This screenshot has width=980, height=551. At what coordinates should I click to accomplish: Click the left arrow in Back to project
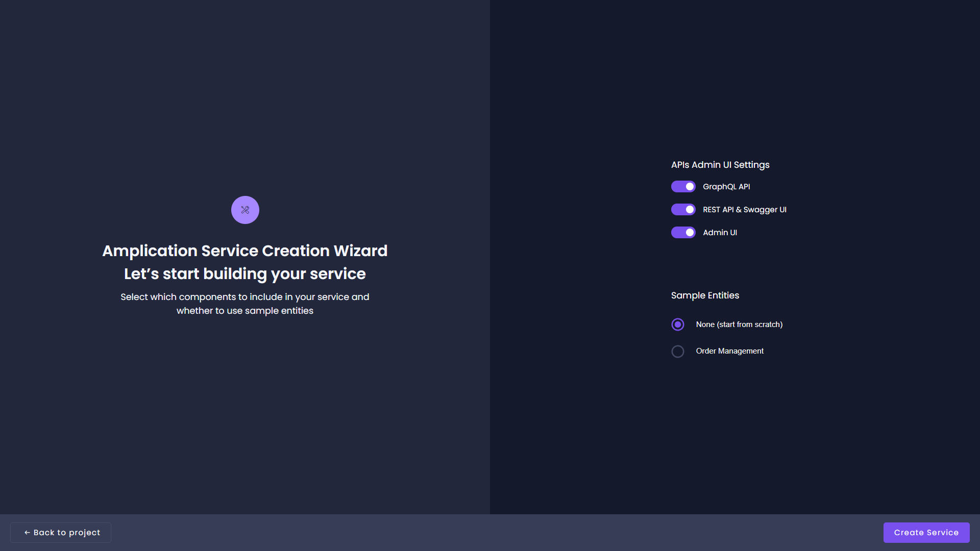click(x=27, y=533)
